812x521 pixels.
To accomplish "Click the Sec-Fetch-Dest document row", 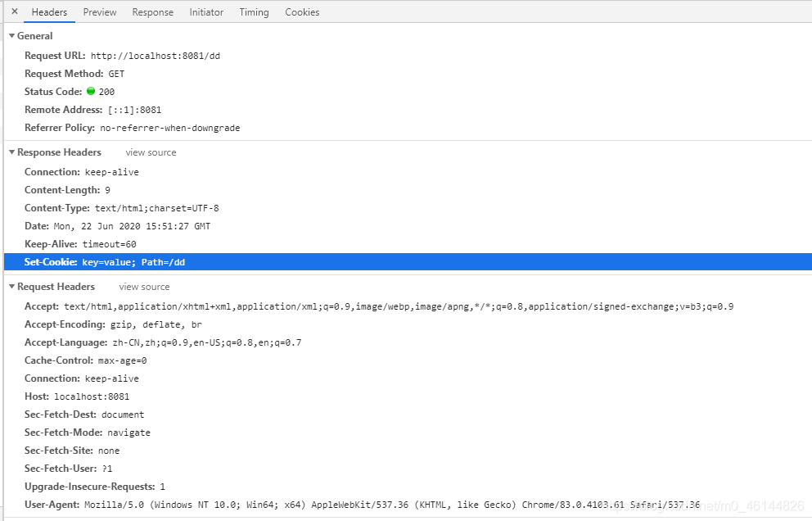I will [x=408, y=415].
